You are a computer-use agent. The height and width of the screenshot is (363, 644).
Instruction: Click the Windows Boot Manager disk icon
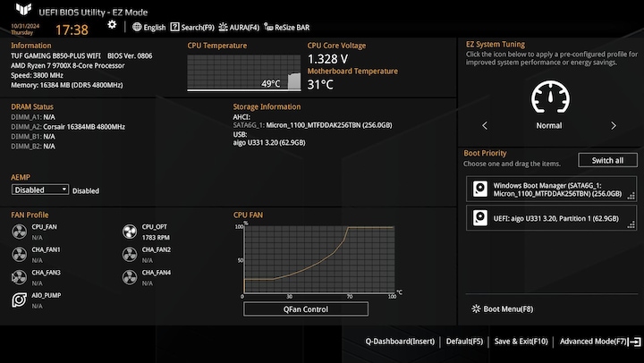(x=479, y=189)
